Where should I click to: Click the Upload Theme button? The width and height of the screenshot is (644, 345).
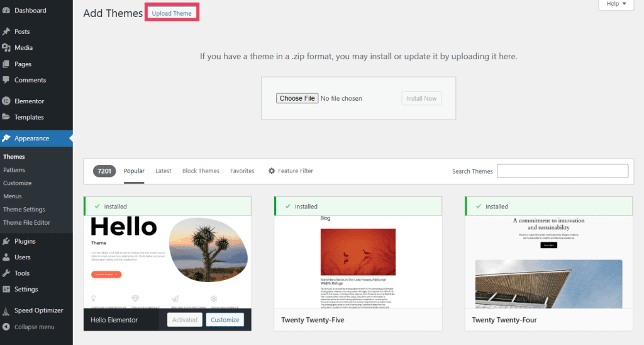click(x=172, y=13)
